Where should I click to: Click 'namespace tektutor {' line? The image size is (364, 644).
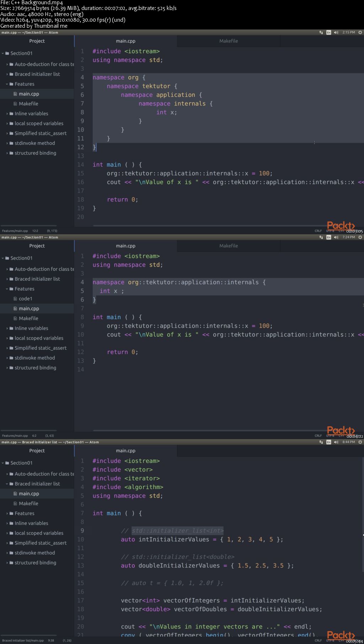click(142, 86)
